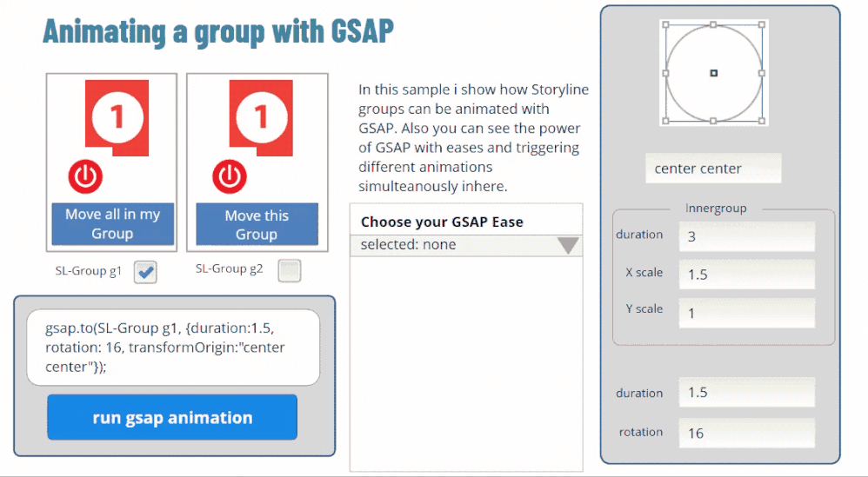Image resolution: width=868 pixels, height=477 pixels.
Task: Click the bottom-right handle of origin selector
Action: tap(763, 121)
